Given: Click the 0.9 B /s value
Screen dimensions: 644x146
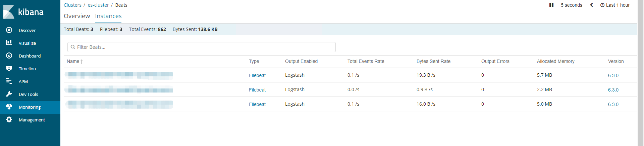Looking at the screenshot, I should [425, 89].
